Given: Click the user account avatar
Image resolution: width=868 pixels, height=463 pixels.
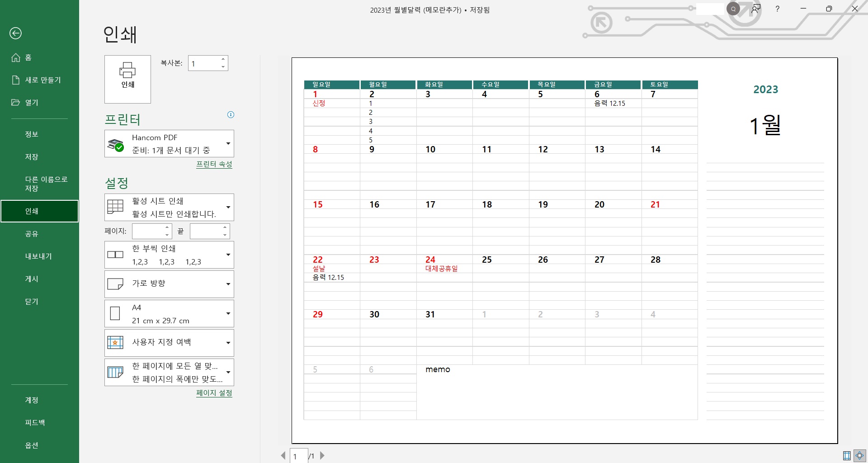Looking at the screenshot, I should click(x=733, y=9).
